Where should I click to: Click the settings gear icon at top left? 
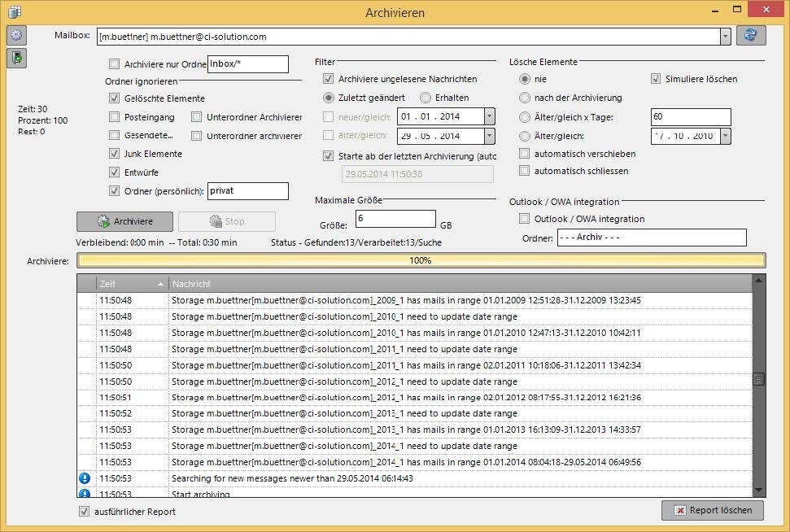click(16, 35)
